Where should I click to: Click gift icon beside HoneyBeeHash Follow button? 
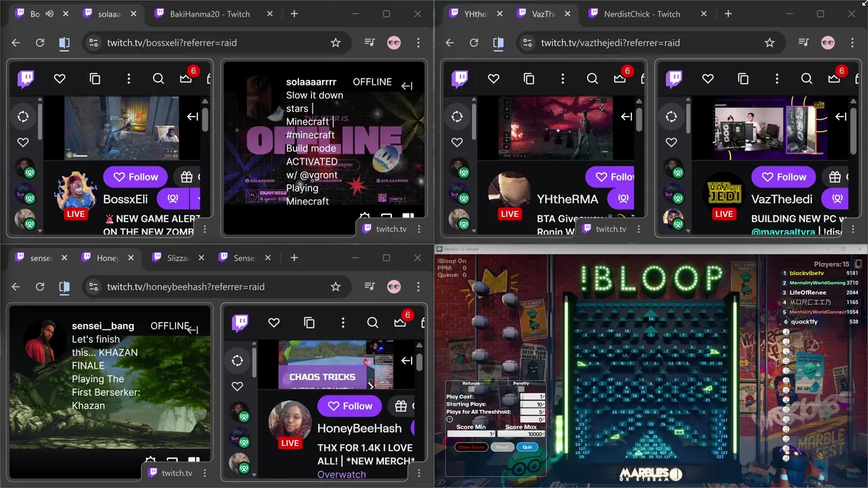click(x=401, y=406)
